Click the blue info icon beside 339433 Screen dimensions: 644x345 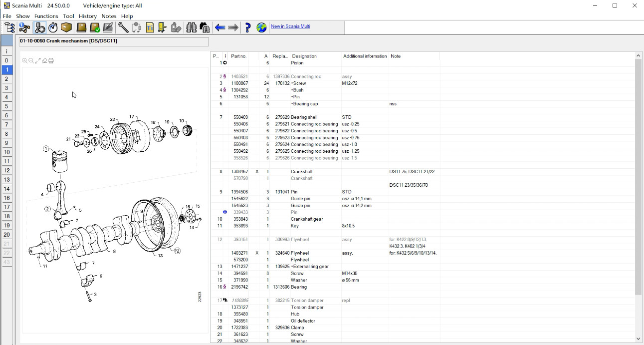[x=225, y=212]
